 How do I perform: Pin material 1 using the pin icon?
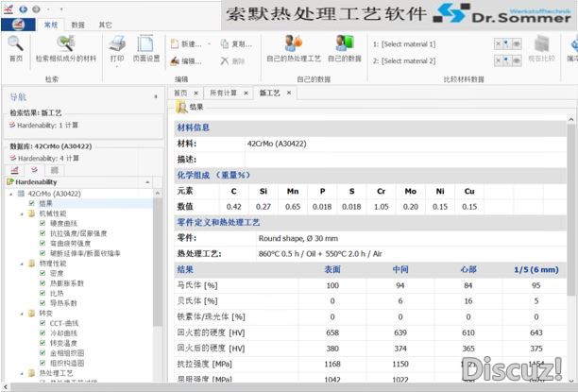(507, 43)
